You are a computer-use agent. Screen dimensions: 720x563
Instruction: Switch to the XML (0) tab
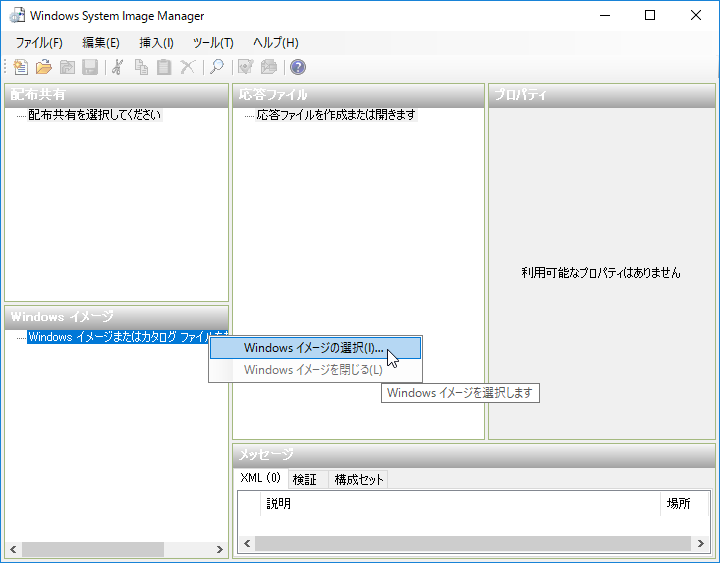(x=260, y=478)
